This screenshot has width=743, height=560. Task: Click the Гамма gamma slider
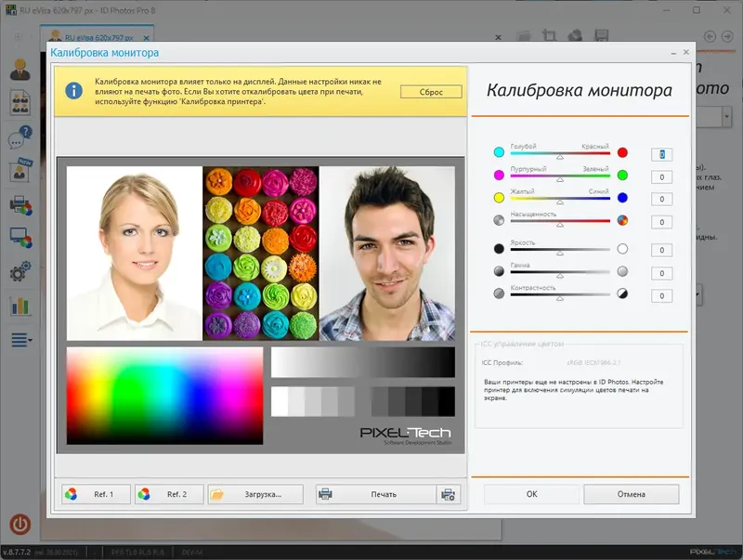(x=560, y=273)
